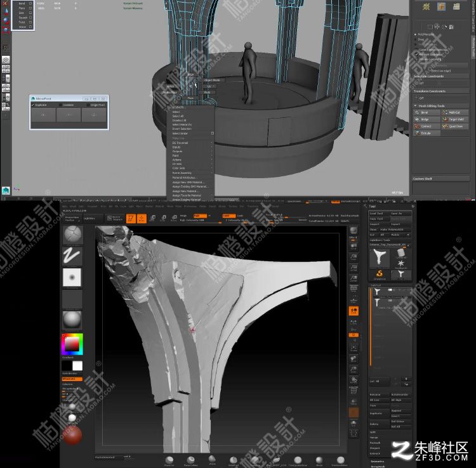476x468 pixels.
Task: Click the water drop icon in Maya left shelf
Action: point(6,11)
